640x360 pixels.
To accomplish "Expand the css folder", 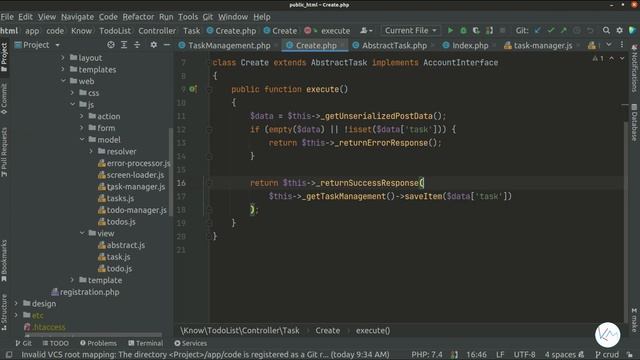I will pos(72,93).
